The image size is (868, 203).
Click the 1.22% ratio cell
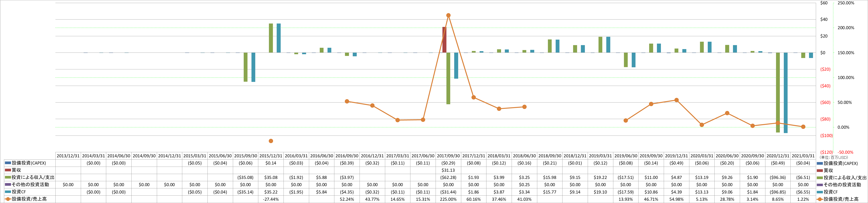tap(803, 199)
